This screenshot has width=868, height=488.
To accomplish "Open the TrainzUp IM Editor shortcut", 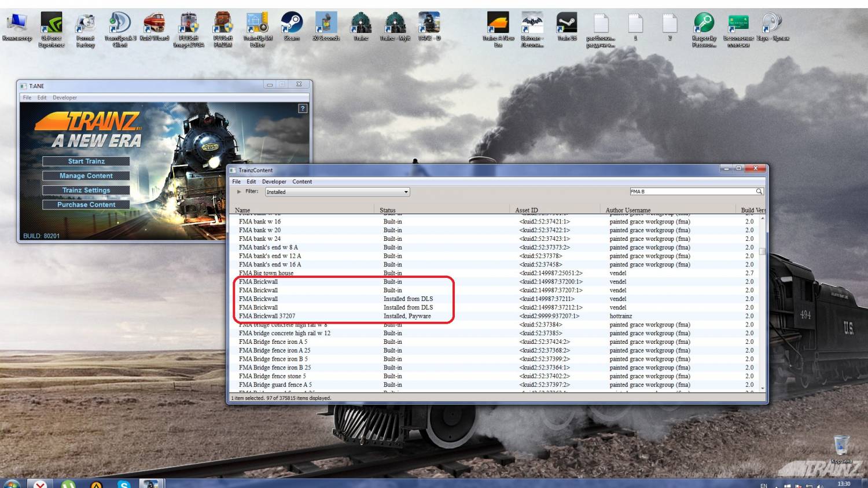I will [258, 29].
